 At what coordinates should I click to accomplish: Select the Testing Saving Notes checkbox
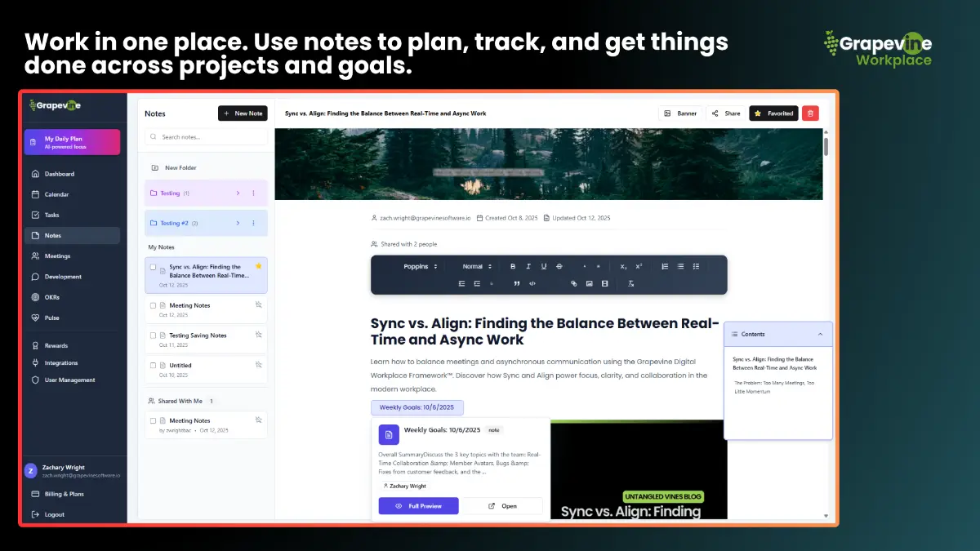(153, 335)
